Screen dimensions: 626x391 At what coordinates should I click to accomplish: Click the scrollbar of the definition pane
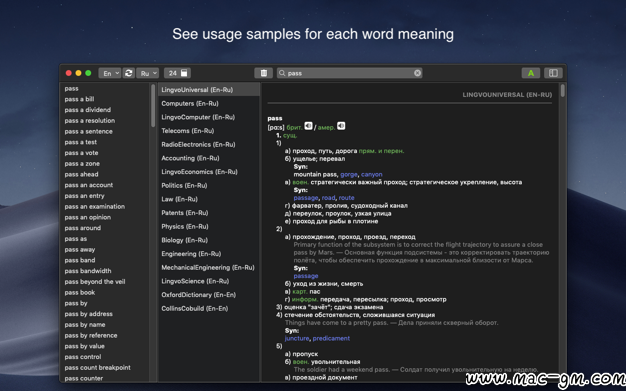pos(563,91)
